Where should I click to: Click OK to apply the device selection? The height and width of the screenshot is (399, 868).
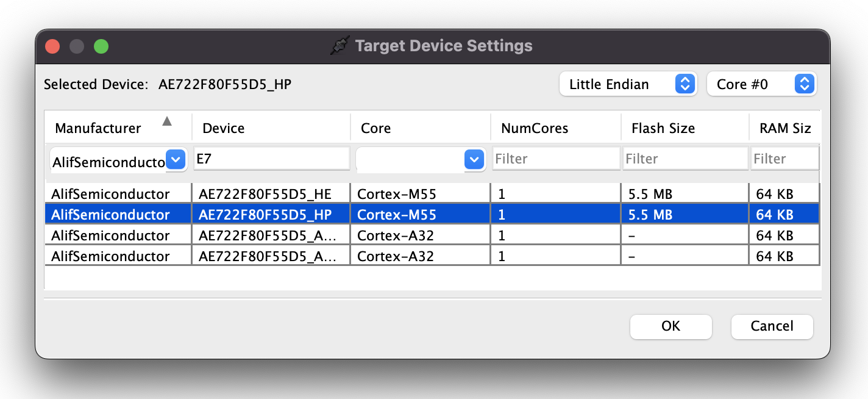coord(671,326)
